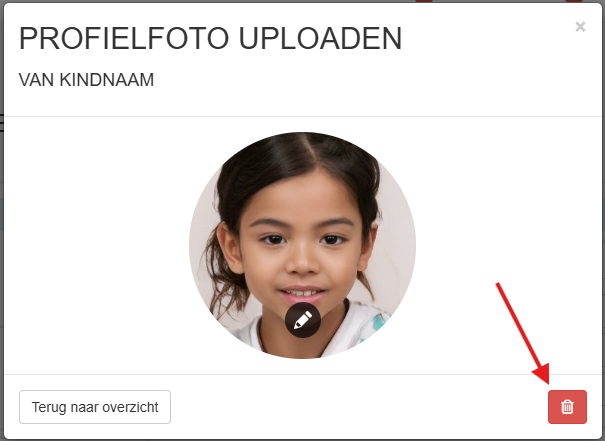
Task: Dismiss the modal with the X icon
Action: (x=580, y=27)
